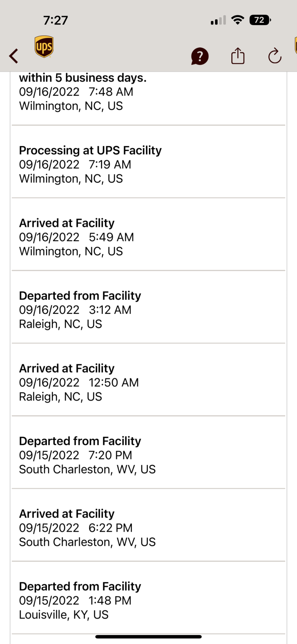
Task: Select Arrived at Facility Wilmington 5:49 AM
Action: (x=148, y=237)
